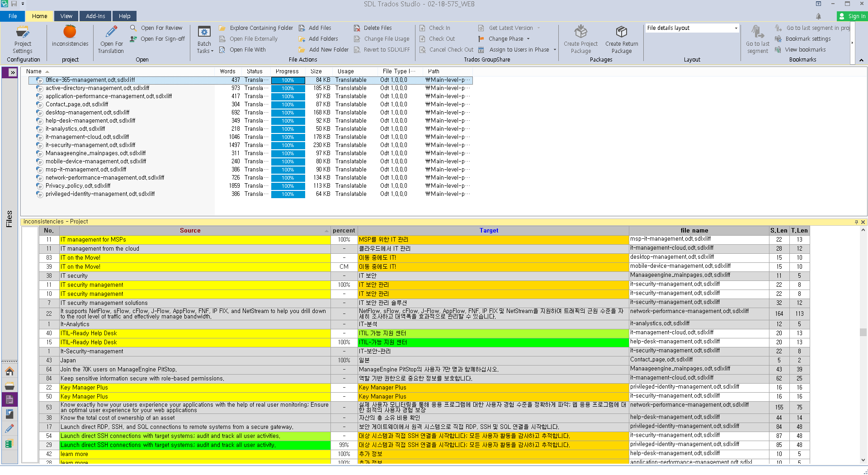Sort files by Words column
The height and width of the screenshot is (475, 868).
(x=227, y=71)
